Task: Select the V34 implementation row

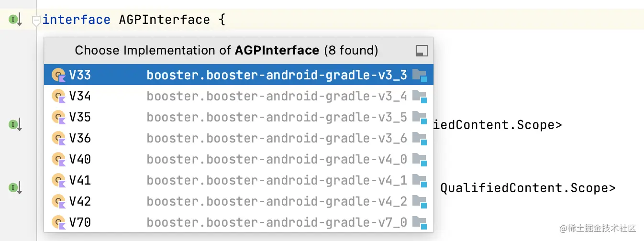Action: 239,96
